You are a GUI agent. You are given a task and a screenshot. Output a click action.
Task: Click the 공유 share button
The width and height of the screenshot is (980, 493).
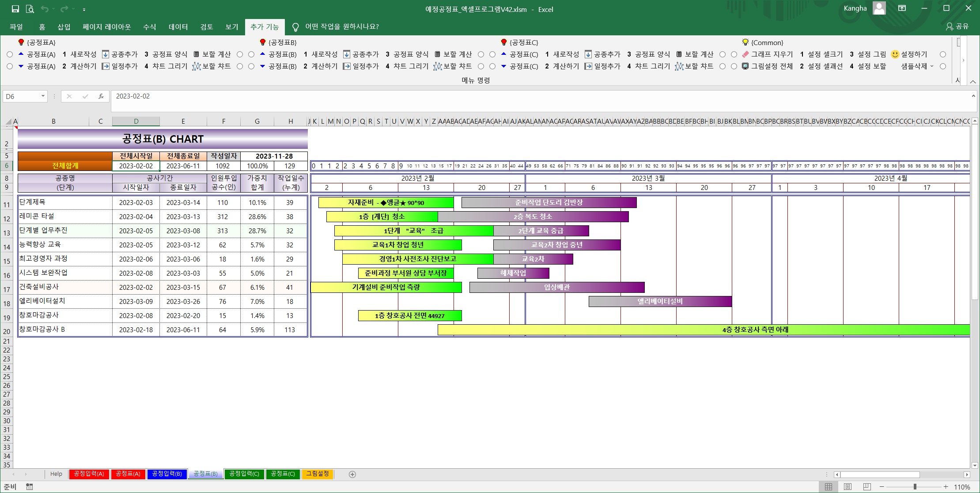(x=957, y=27)
